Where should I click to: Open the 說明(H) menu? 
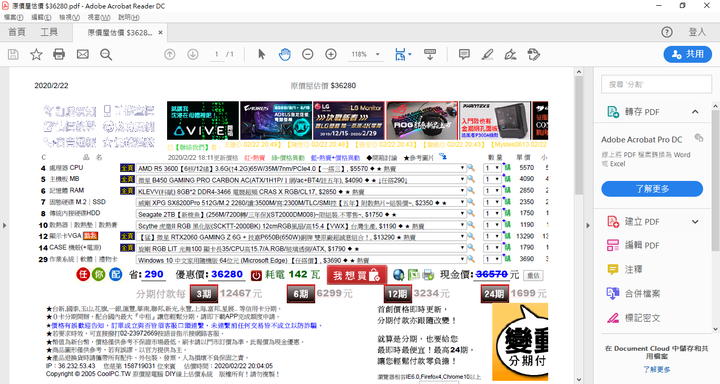tap(129, 17)
